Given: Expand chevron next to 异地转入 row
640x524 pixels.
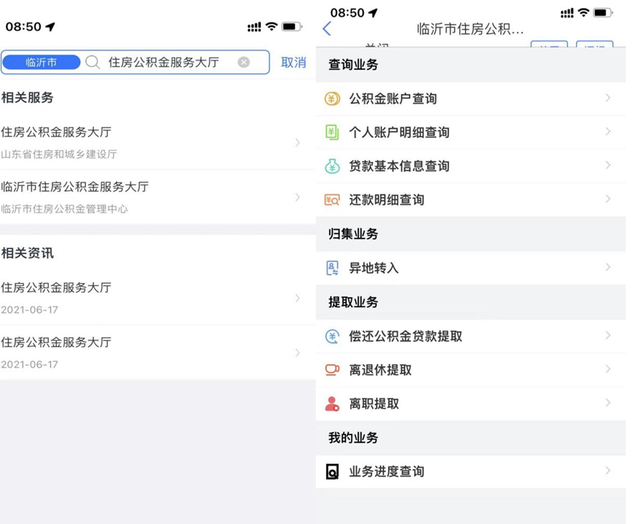Looking at the screenshot, I should pyautogui.click(x=608, y=267).
